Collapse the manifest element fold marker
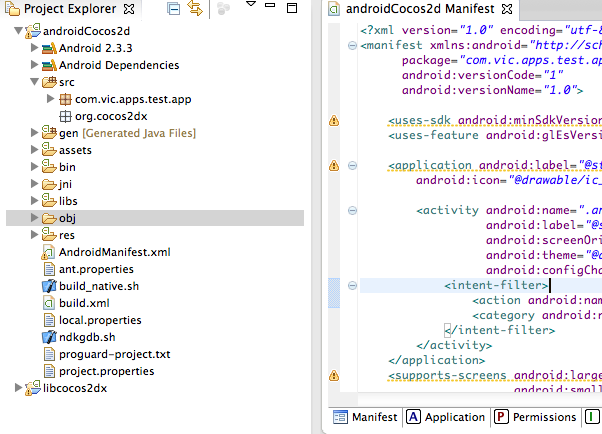This screenshot has height=434, width=602. (x=352, y=46)
